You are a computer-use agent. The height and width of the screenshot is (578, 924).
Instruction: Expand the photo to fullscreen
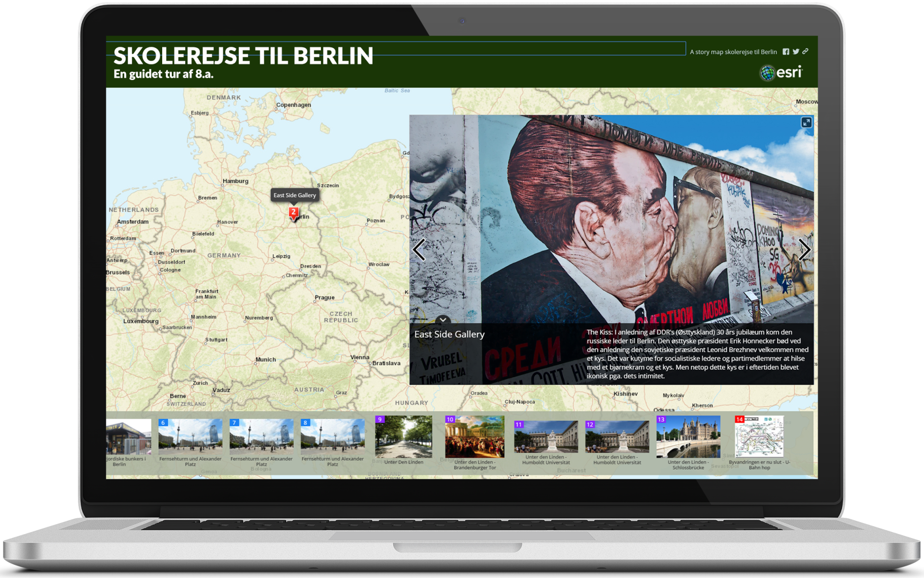(x=806, y=122)
